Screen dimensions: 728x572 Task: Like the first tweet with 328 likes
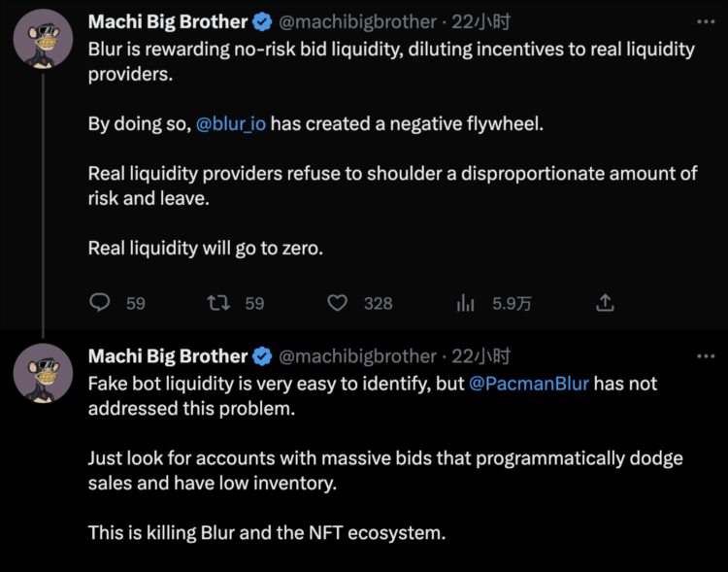(337, 303)
